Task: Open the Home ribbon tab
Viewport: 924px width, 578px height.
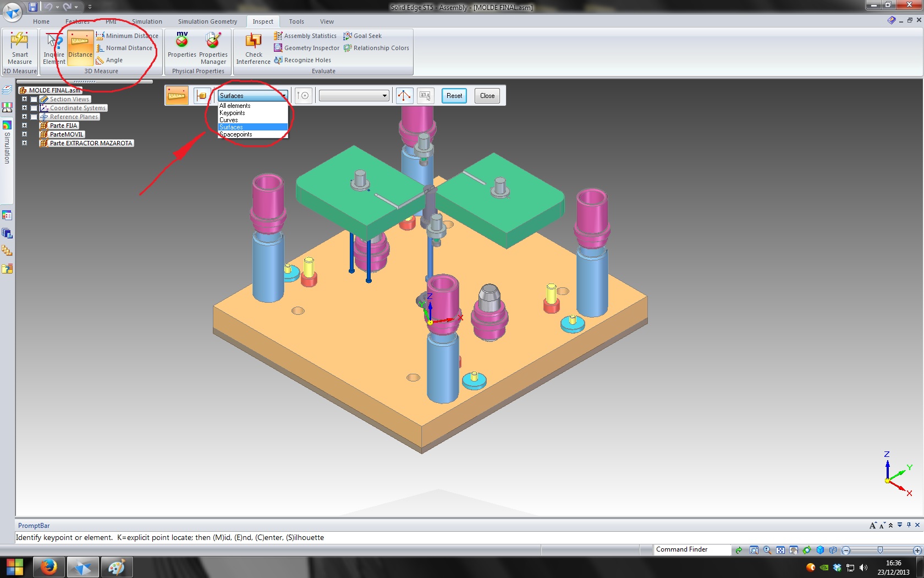Action: pyautogui.click(x=41, y=21)
